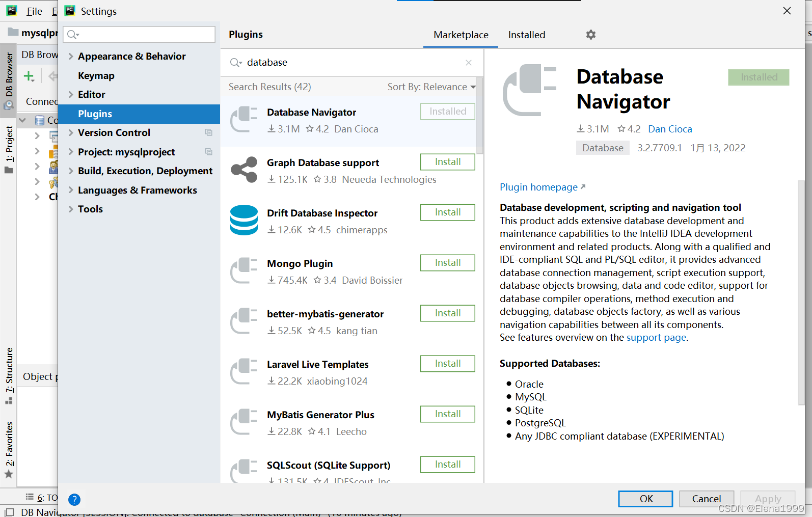The image size is (812, 517).
Task: Click the Database Navigator list plugin icon
Action: pyautogui.click(x=244, y=119)
